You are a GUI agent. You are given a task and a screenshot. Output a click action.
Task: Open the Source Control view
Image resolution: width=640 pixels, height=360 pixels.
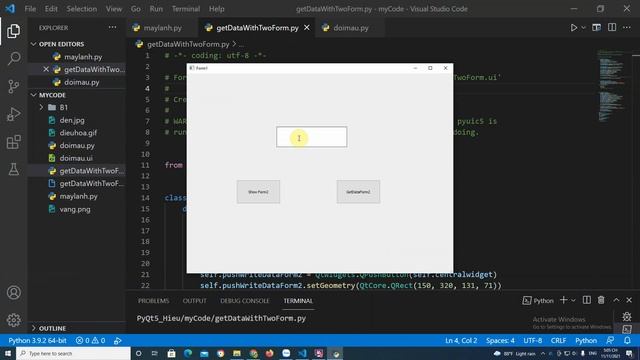point(13,86)
